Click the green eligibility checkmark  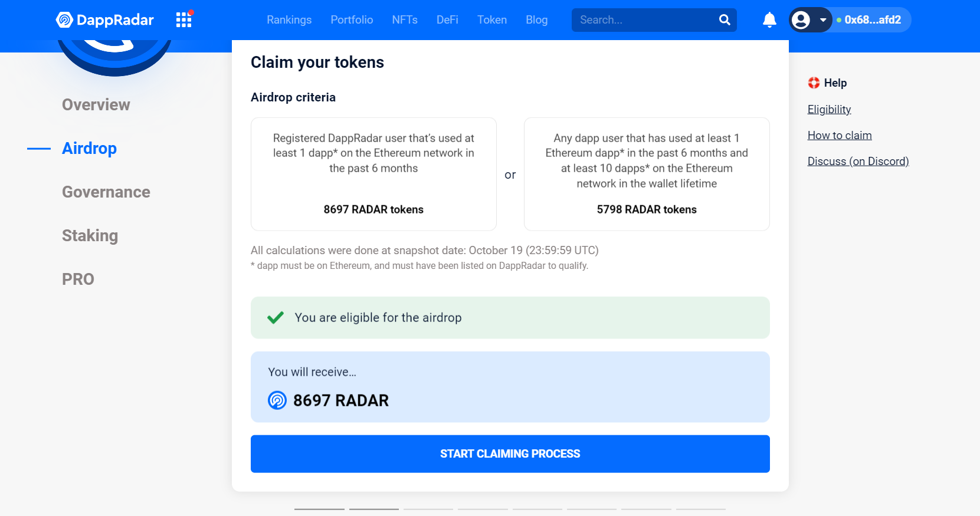(x=276, y=318)
